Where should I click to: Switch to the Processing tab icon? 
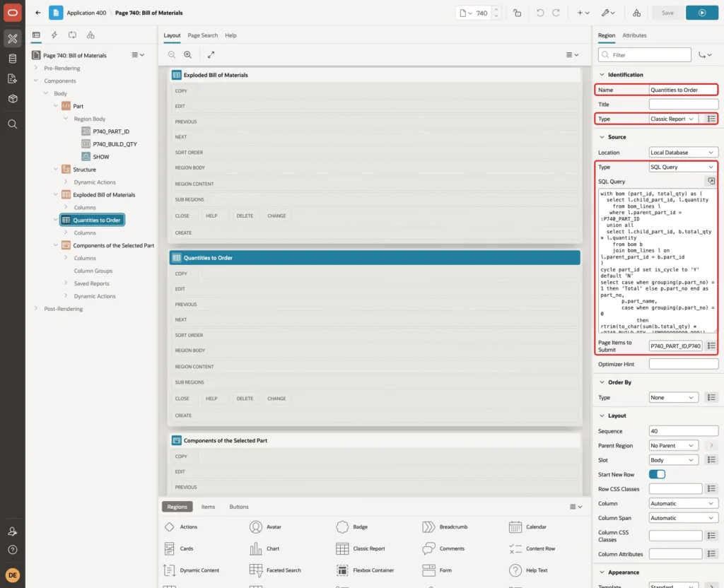[x=73, y=35]
